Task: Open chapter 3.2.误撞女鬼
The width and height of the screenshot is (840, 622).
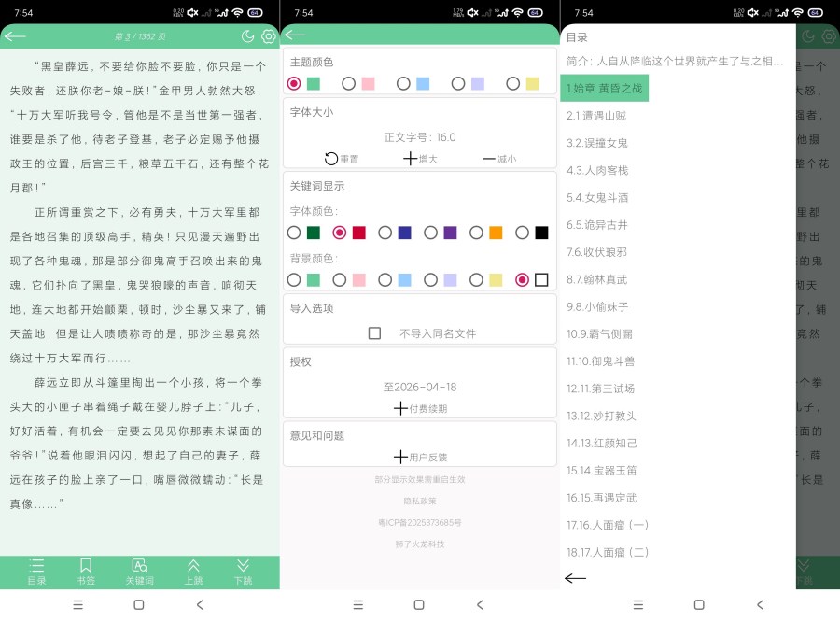Action: 597,143
